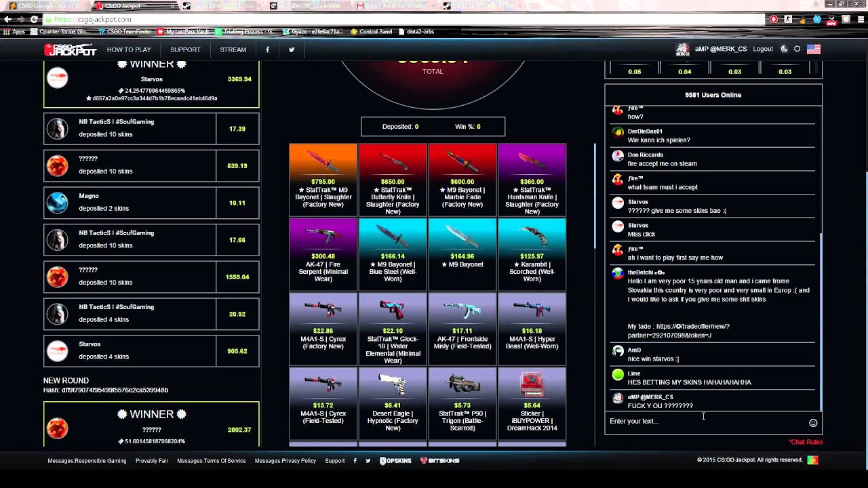
Task: Open the emoji picker in chat
Action: click(813, 423)
